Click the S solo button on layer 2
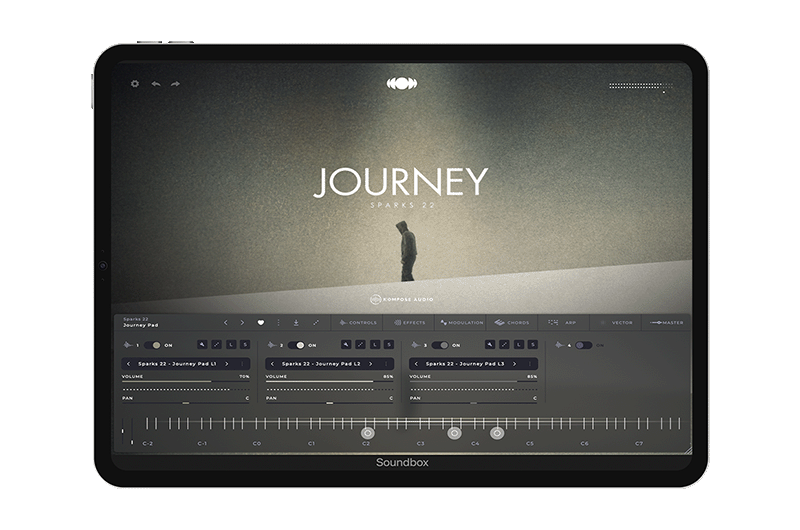Screen dimensions: 800x530 (389, 345)
